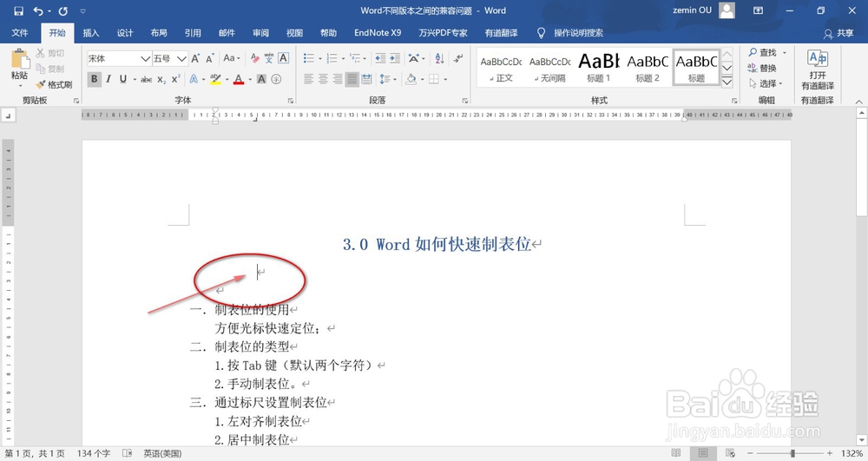Screen dimensions: 868x461
Task: Click the Save icon in quick access toolbar
Action: point(19,11)
